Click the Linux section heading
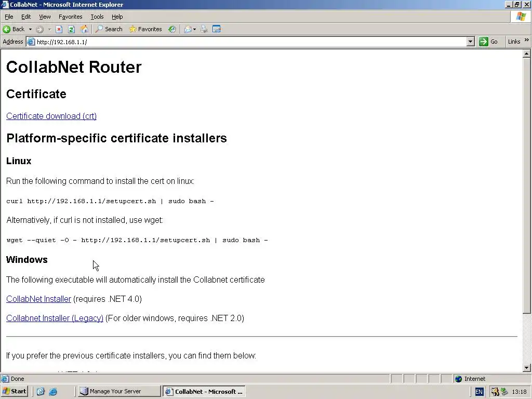Screen dimensions: 532x399 (x=19, y=161)
